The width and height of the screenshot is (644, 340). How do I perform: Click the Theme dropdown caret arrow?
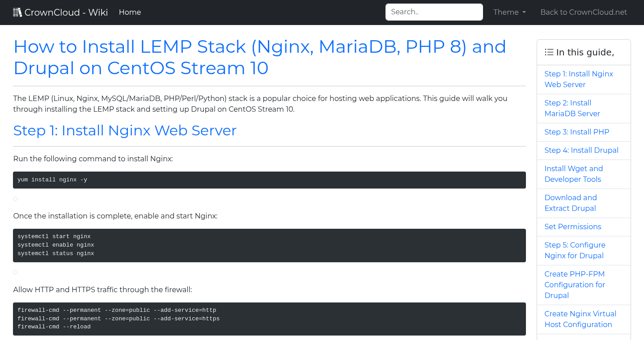tap(524, 12)
